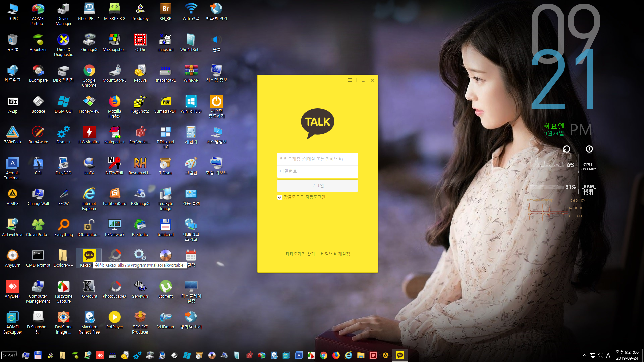Focus the 비밀번호 password field

pyautogui.click(x=317, y=171)
